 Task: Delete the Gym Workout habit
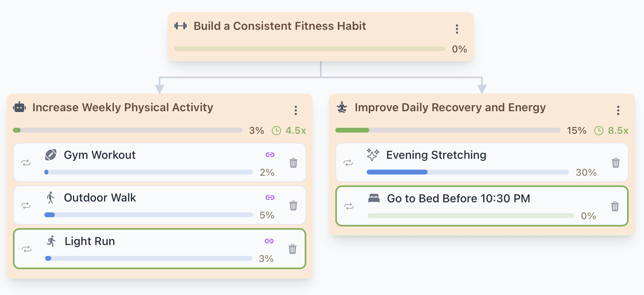293,163
